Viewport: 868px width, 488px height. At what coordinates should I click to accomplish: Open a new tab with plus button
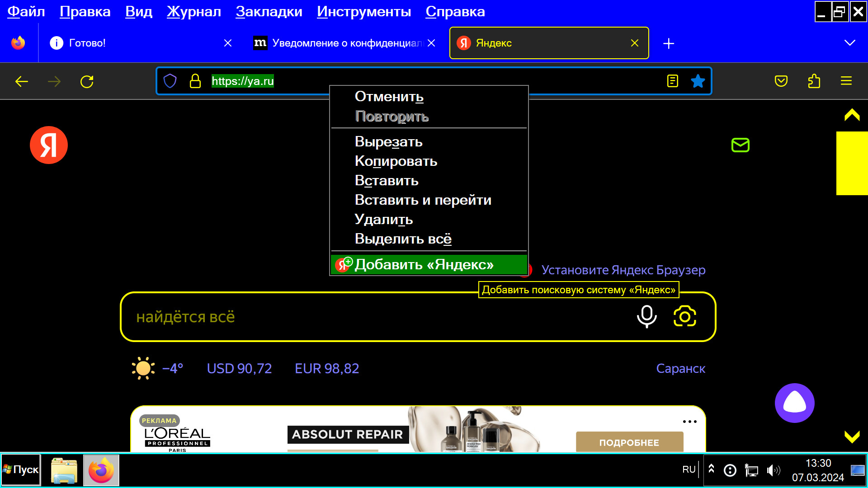[x=669, y=43]
